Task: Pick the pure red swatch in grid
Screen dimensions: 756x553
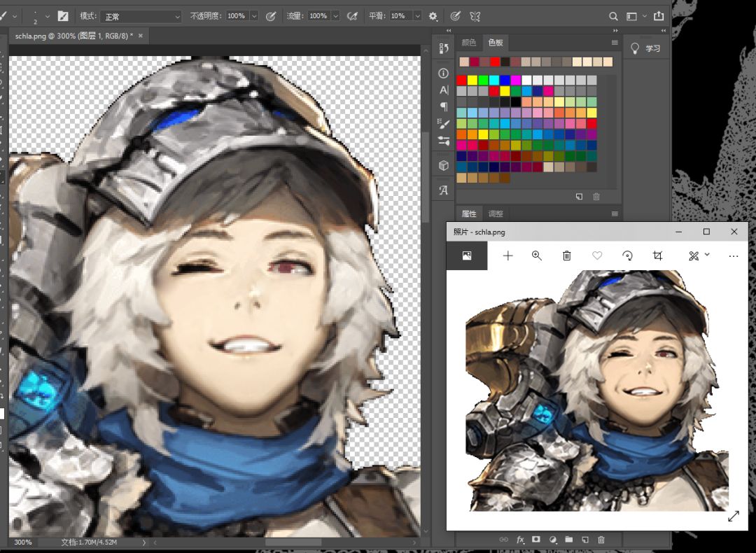Action: (461, 80)
